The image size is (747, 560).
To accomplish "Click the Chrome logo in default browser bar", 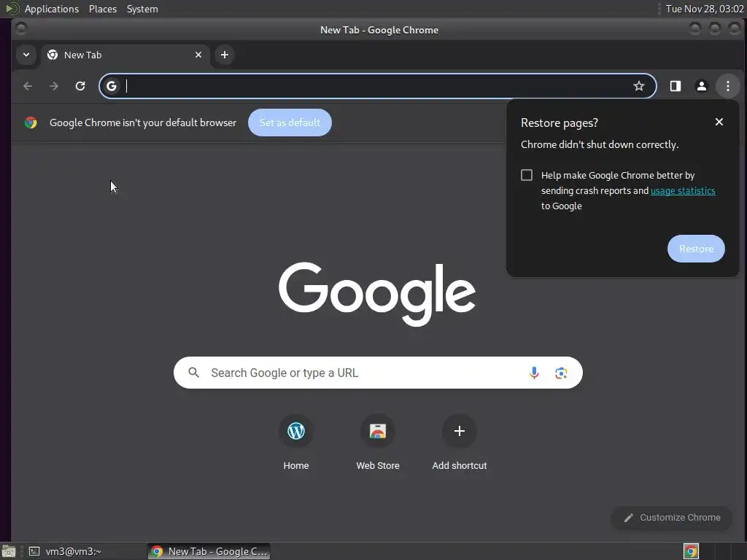I will click(x=31, y=122).
